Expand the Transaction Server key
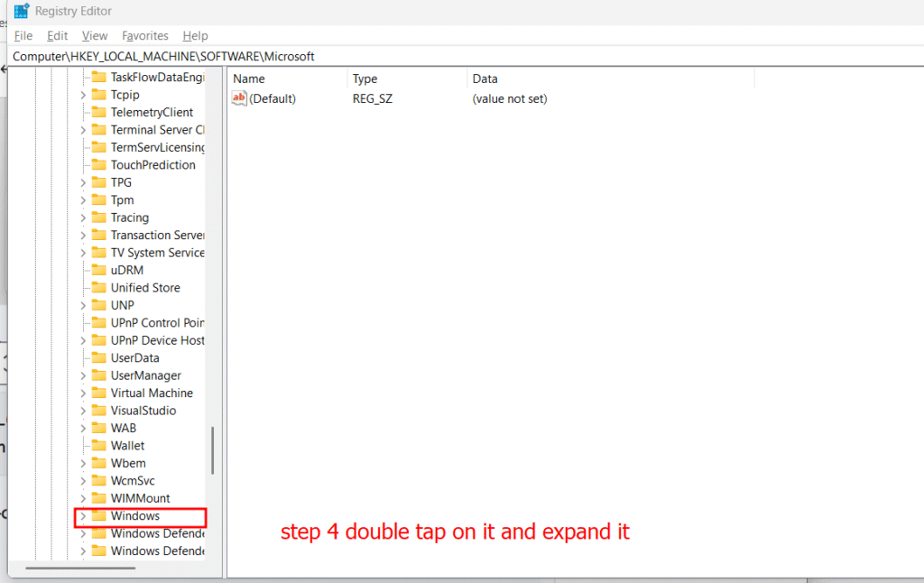924x583 pixels. 83,236
